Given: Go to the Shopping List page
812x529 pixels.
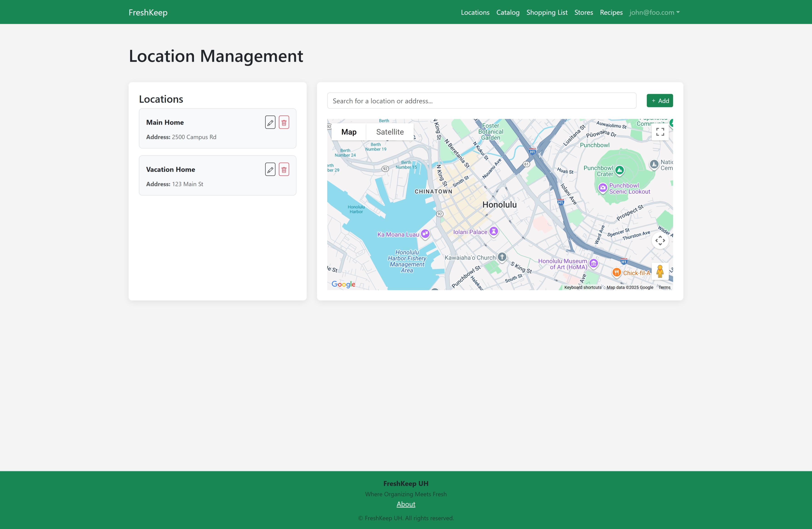Looking at the screenshot, I should 547,12.
